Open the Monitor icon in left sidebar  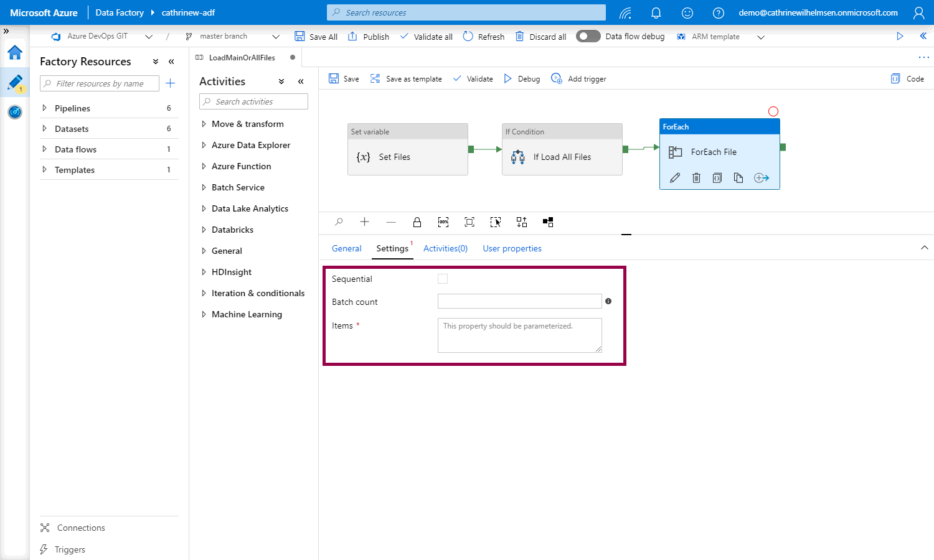point(15,112)
